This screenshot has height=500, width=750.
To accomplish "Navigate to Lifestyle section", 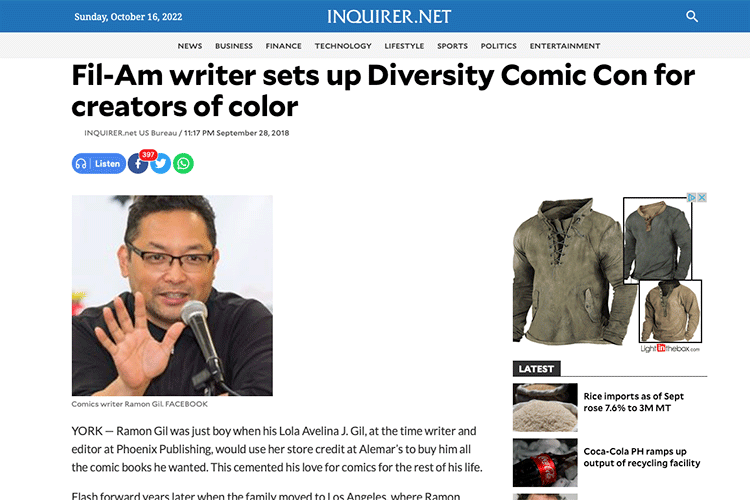I will [404, 46].
